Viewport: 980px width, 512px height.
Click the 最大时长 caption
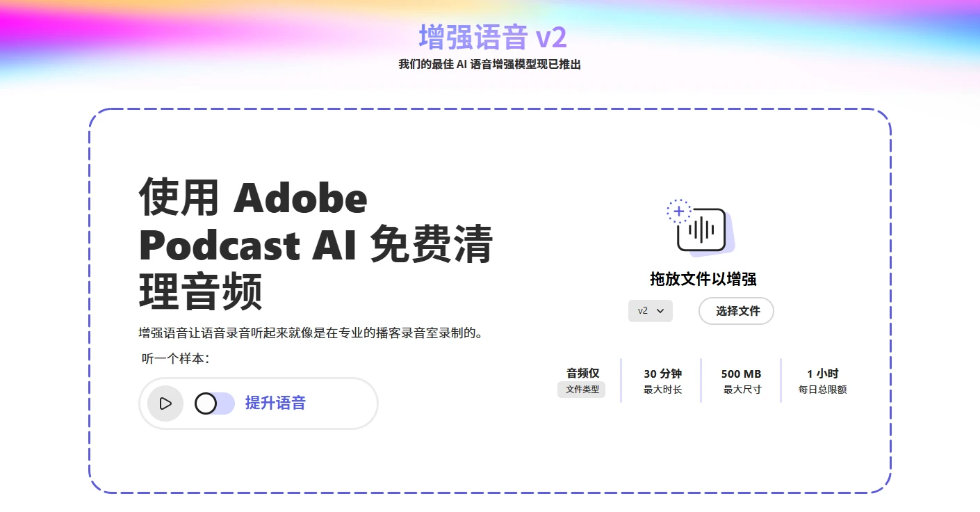(x=662, y=390)
